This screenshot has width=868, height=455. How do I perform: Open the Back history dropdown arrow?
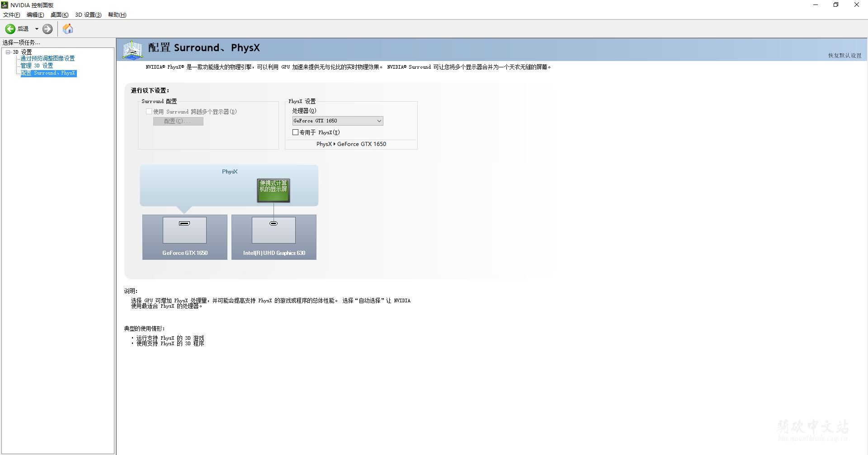pos(37,29)
